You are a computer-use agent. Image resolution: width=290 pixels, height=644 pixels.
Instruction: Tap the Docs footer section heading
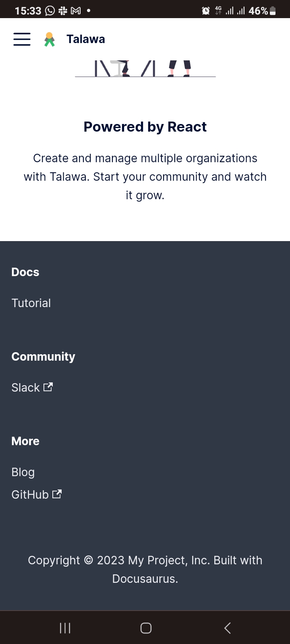pos(25,272)
